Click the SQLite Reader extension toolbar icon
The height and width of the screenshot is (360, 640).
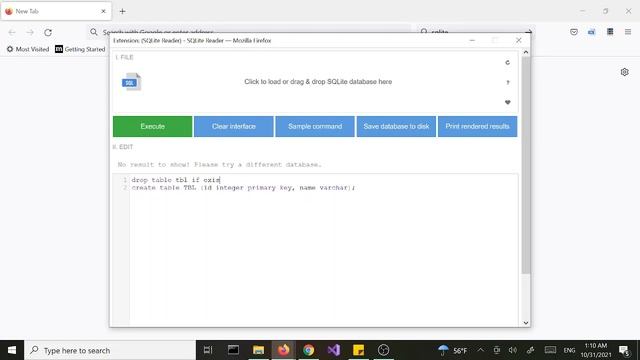click(591, 32)
